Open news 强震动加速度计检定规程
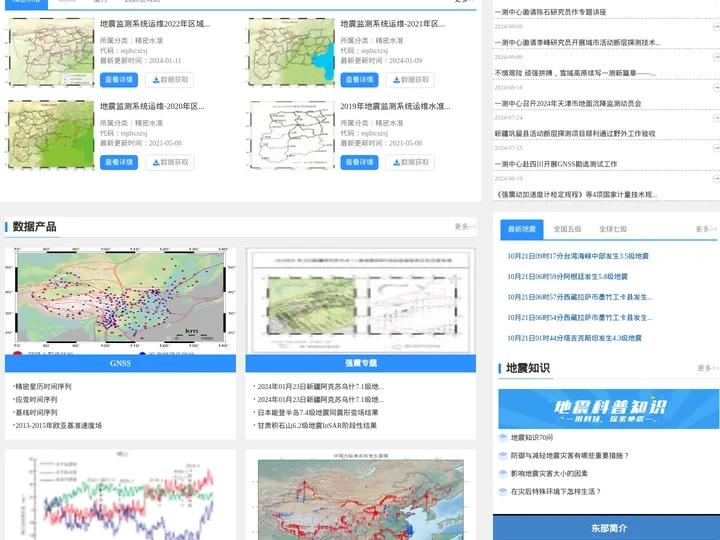Image resolution: width=720 pixels, height=540 pixels. (x=576, y=194)
